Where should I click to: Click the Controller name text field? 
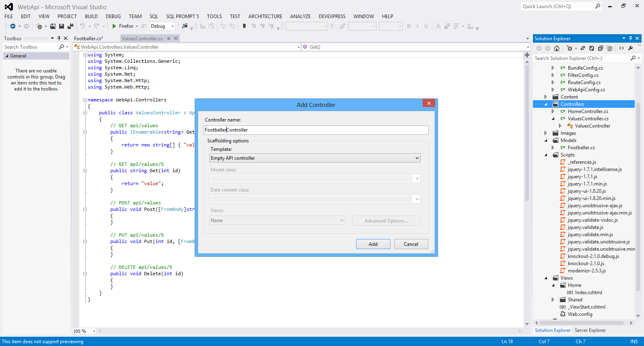tap(316, 130)
